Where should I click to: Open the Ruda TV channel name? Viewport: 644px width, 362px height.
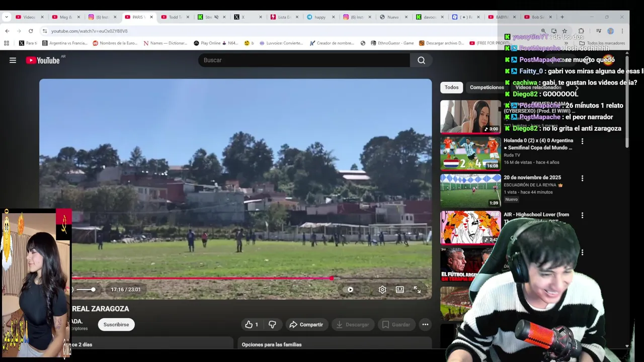click(512, 155)
